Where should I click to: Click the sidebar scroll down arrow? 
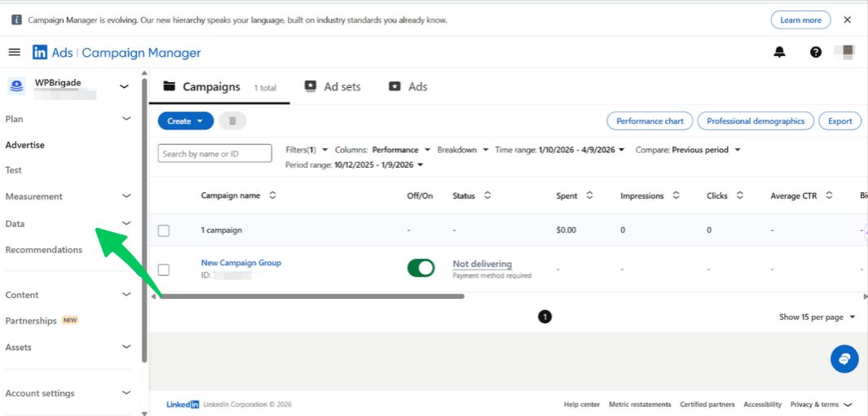(144, 413)
